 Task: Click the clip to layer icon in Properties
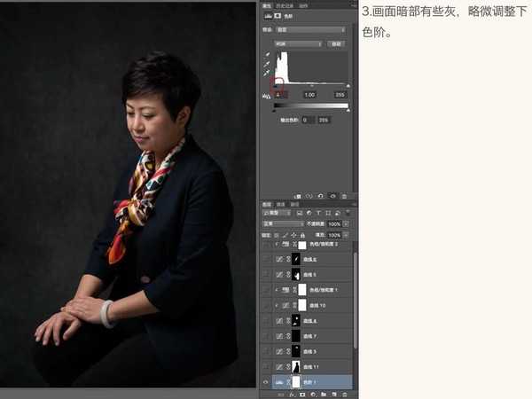point(298,196)
